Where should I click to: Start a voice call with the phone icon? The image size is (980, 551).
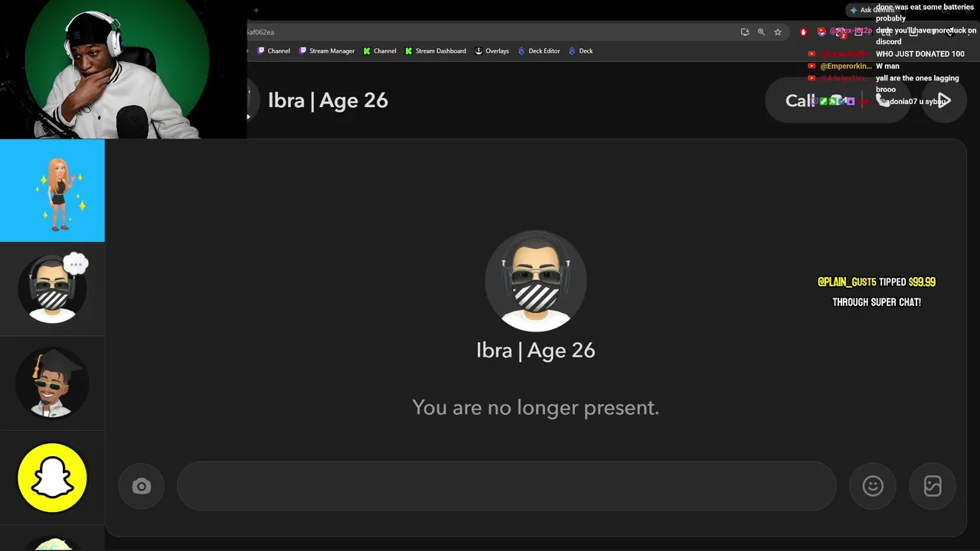[x=884, y=100]
